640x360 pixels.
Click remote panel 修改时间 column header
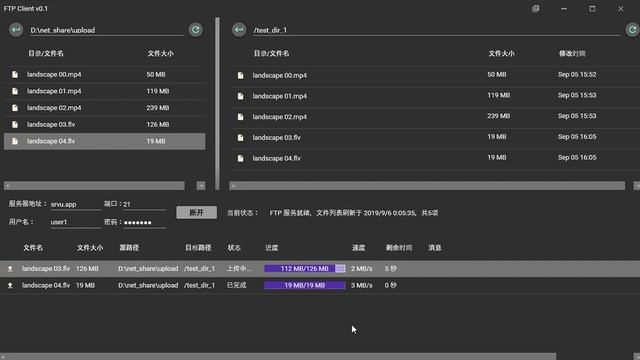pos(572,53)
